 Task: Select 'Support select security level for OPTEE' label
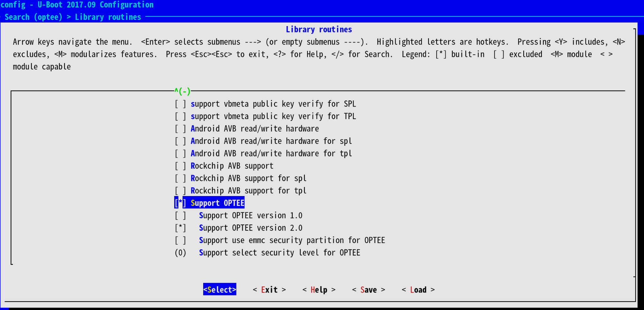pyautogui.click(x=279, y=253)
